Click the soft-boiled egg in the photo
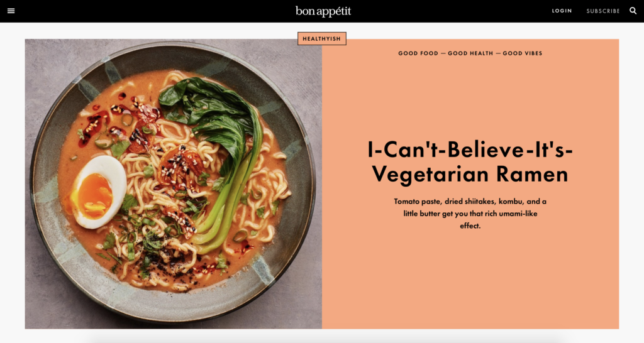644x343 pixels. point(97,192)
